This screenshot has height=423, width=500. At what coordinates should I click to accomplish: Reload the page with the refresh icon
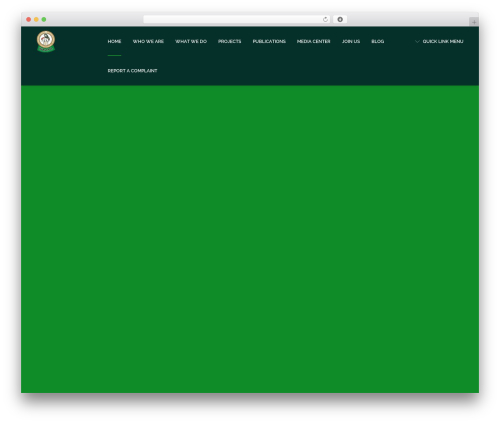click(325, 19)
